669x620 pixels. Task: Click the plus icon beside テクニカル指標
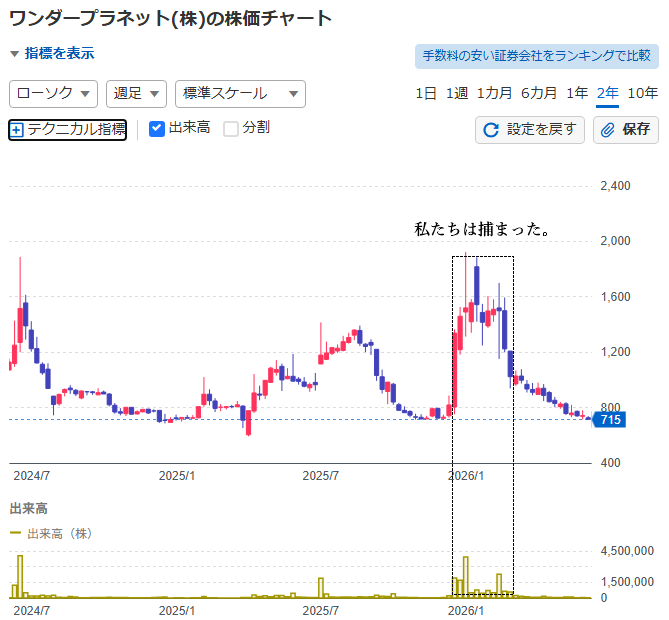(17, 130)
